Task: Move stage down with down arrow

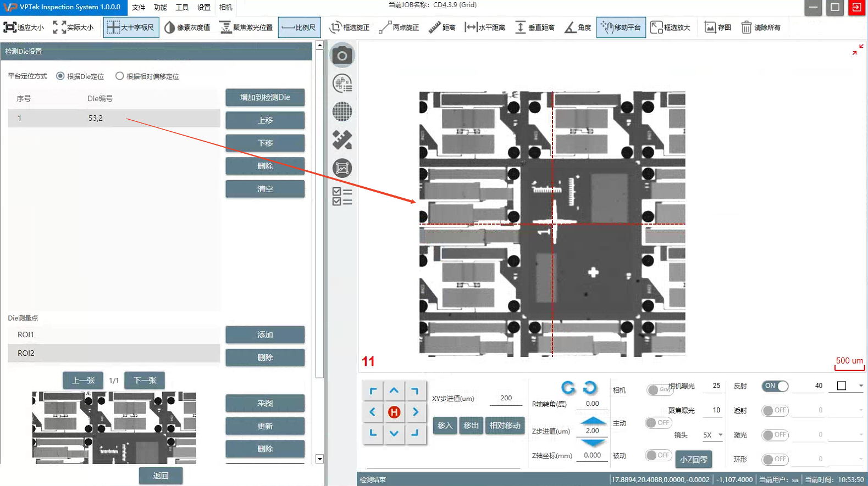Action: [x=394, y=433]
